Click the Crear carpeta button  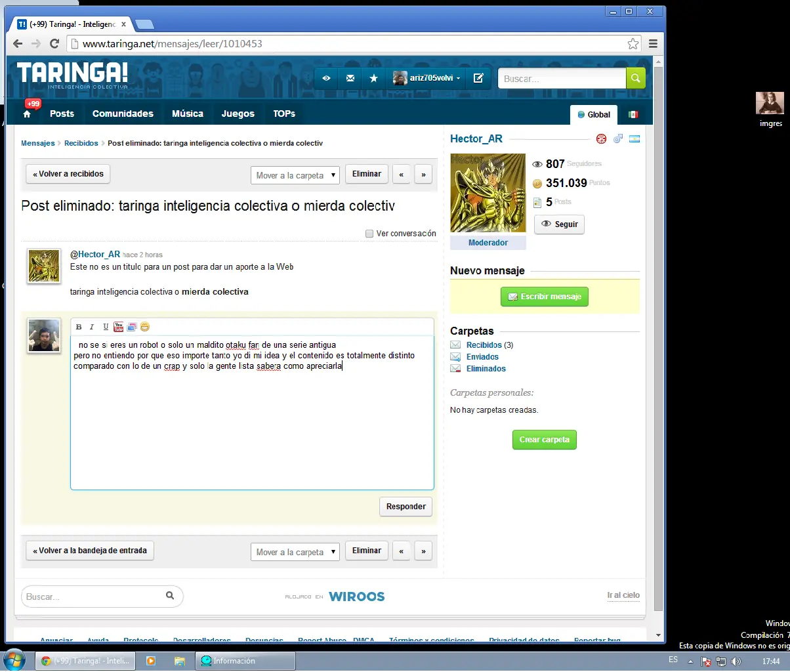(x=544, y=440)
